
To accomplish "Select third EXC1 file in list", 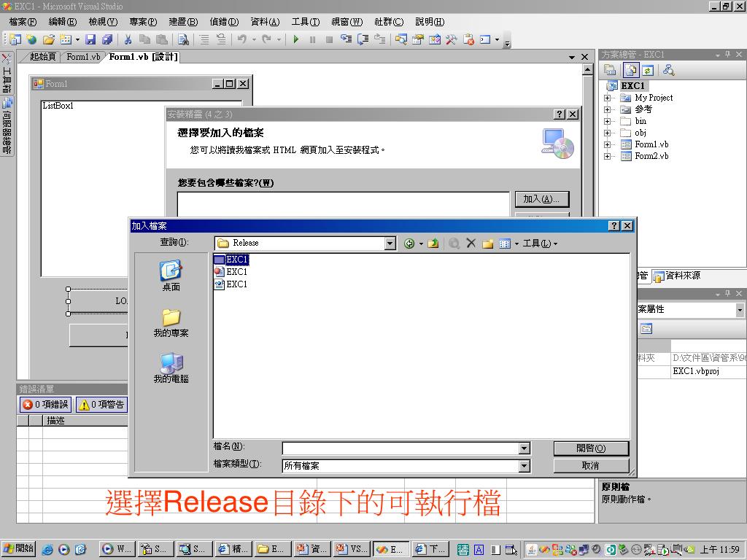I will pos(231,284).
